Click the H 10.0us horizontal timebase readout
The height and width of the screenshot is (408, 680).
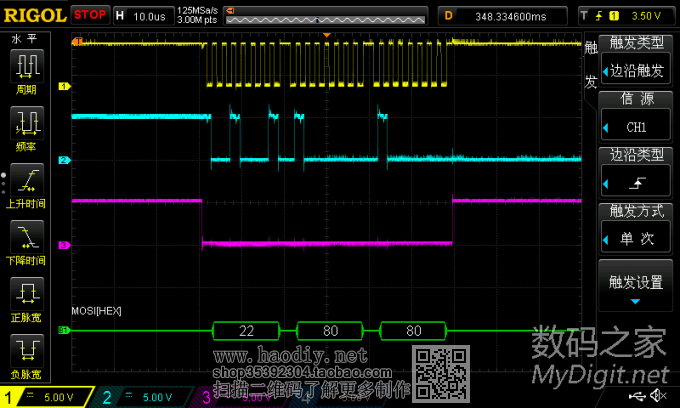click(142, 15)
